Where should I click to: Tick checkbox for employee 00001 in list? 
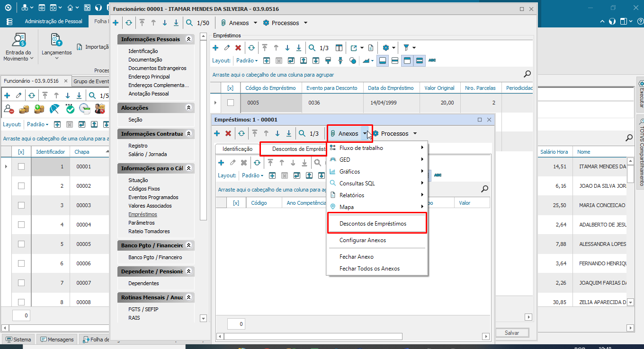[21, 166]
